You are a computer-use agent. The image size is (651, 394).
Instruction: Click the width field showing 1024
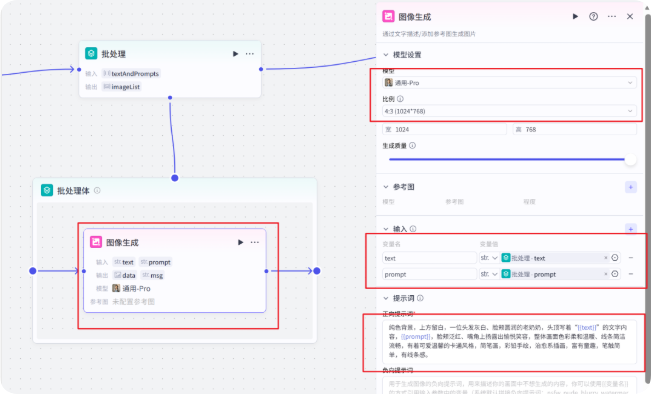(444, 130)
